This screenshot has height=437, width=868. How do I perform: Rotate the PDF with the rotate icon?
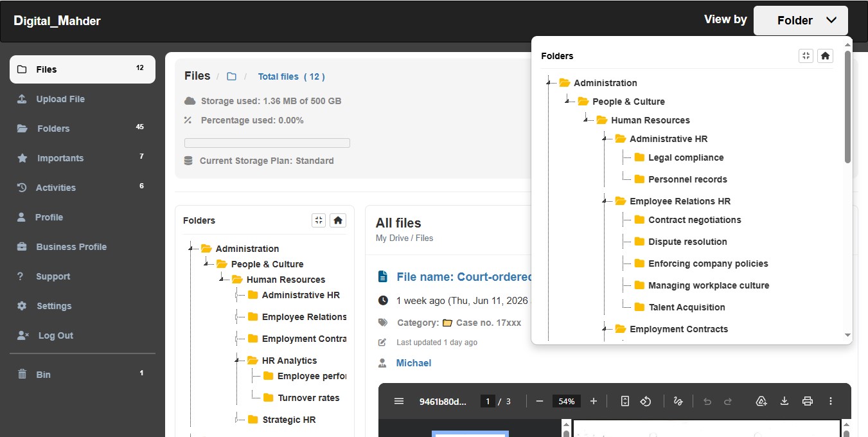646,401
